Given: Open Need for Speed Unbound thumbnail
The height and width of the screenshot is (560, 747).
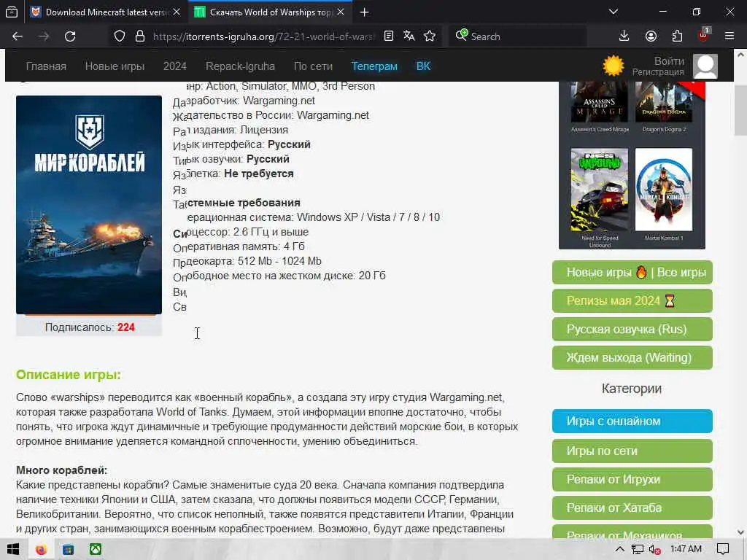Looking at the screenshot, I should [600, 190].
